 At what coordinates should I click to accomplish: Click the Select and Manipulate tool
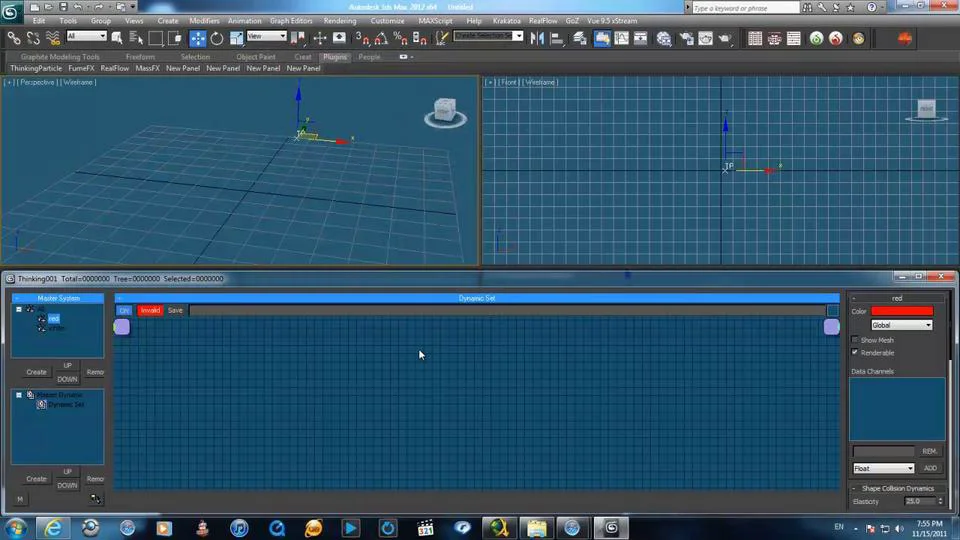(320, 39)
